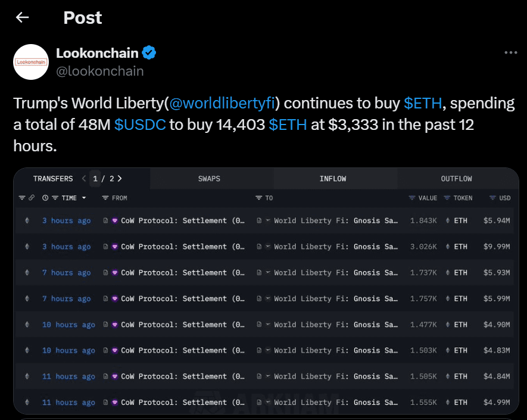Open the @worldlibertyfi profile link

[x=223, y=103]
